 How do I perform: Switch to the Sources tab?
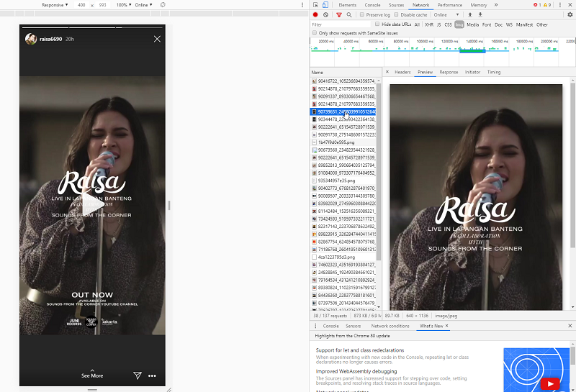(396, 5)
